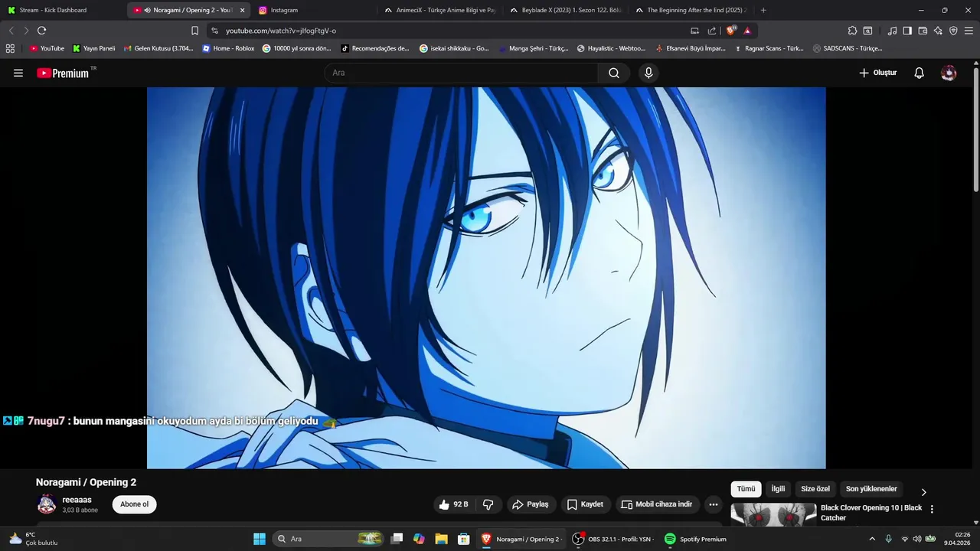Open the browser main hamburger menu
The width and height of the screenshot is (980, 551).
point(969,31)
